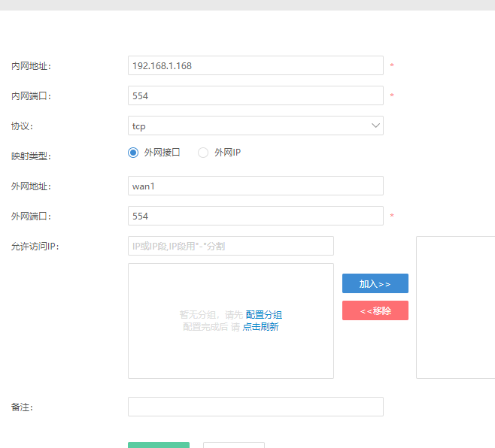Click the 内网地址 input field with 192.168.1.168
This screenshot has height=448, width=495.
[x=255, y=65]
